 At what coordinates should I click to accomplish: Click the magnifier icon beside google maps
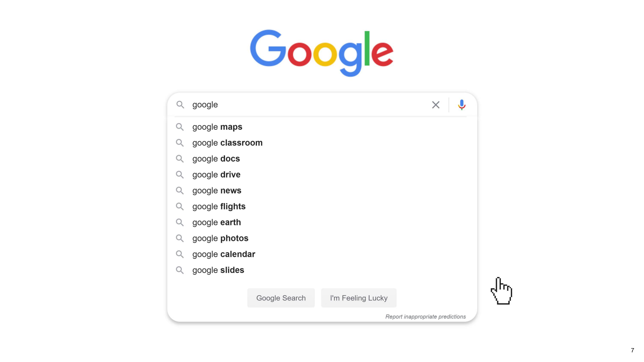click(180, 127)
